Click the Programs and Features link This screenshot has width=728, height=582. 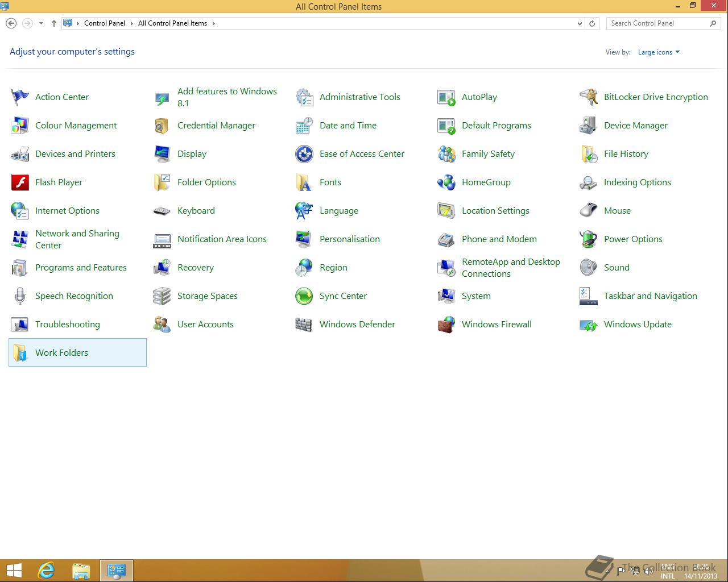(81, 268)
